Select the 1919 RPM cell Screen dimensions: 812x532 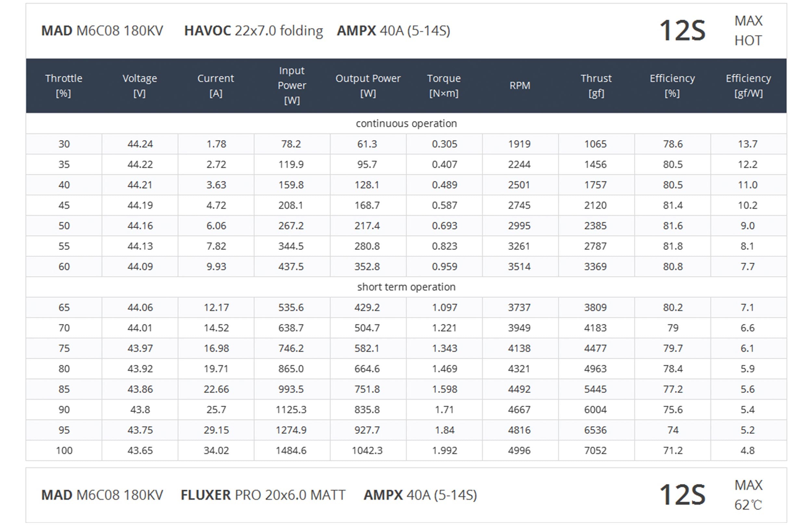pyautogui.click(x=519, y=144)
